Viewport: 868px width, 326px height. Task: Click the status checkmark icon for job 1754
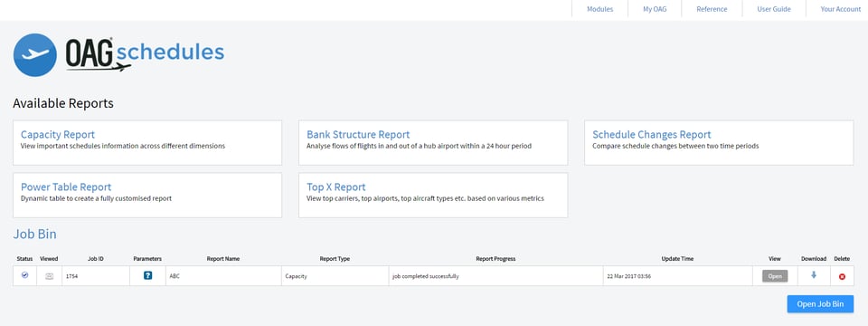click(25, 275)
